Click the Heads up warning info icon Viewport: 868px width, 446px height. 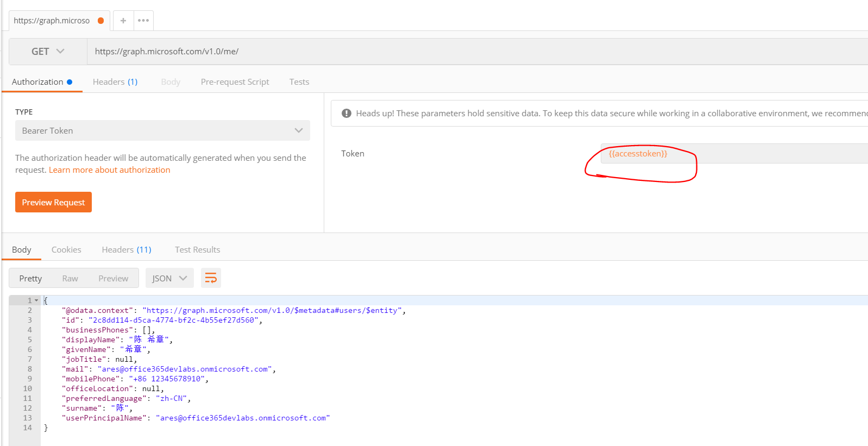[x=346, y=114]
